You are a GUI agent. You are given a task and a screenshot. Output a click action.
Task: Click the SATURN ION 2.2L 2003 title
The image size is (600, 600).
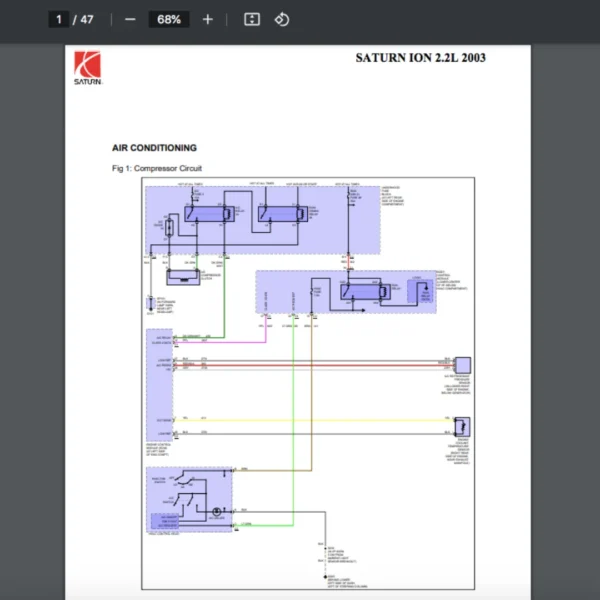pos(421,58)
